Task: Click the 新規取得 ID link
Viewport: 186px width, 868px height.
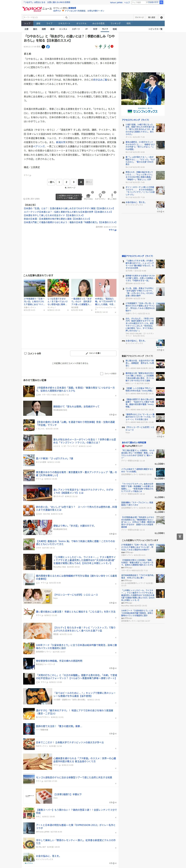Action: coord(72,8)
